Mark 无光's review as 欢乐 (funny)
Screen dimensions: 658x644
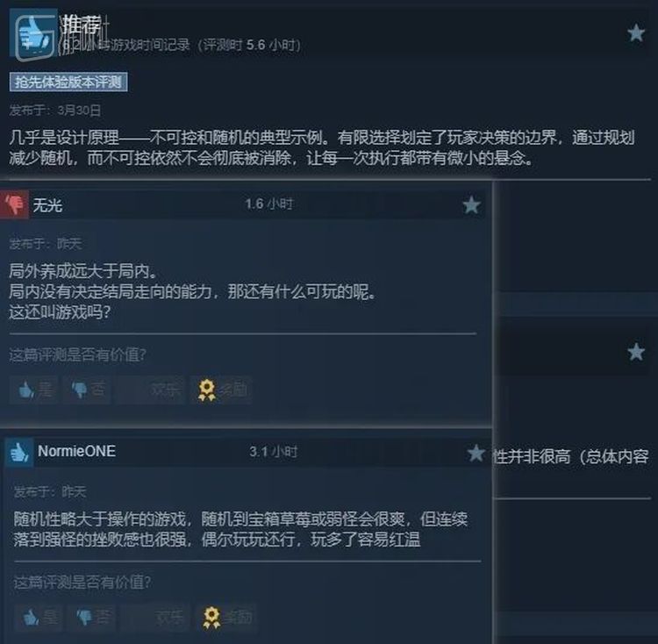pyautogui.click(x=150, y=390)
